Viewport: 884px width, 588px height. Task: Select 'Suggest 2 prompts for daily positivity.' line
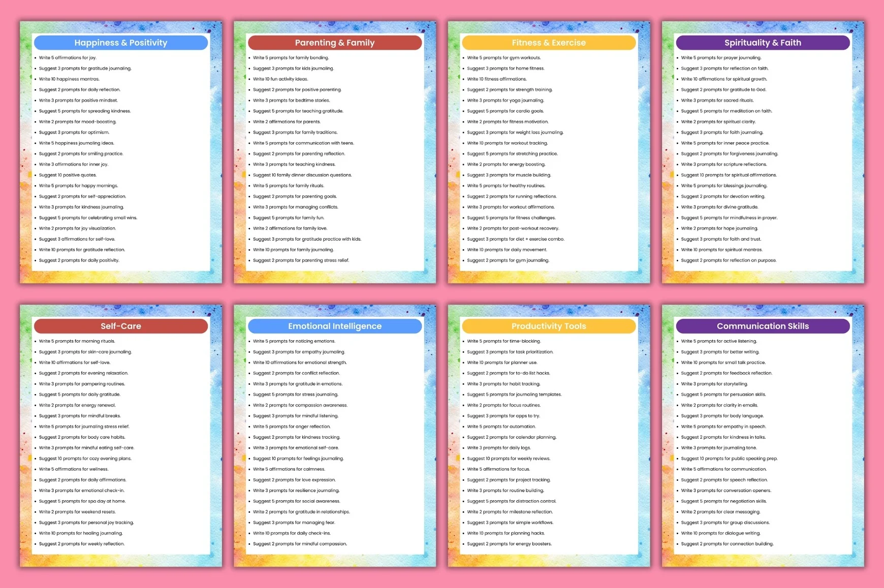coord(79,260)
